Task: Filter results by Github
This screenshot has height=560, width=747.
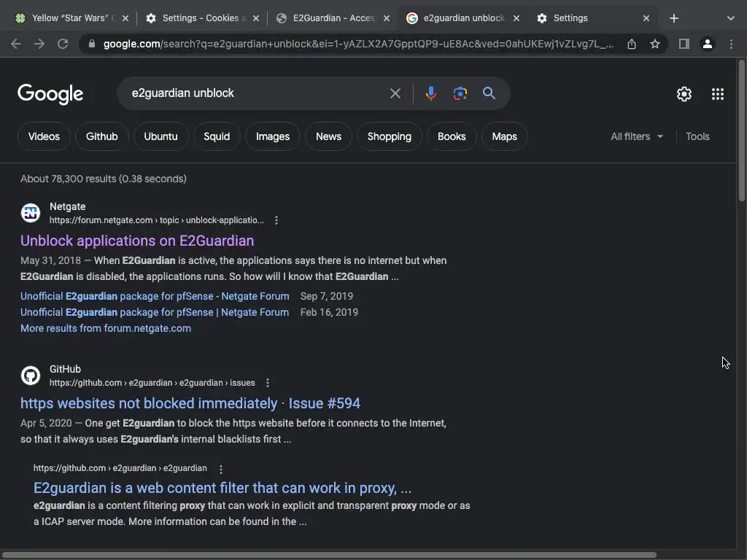Action: tap(102, 136)
